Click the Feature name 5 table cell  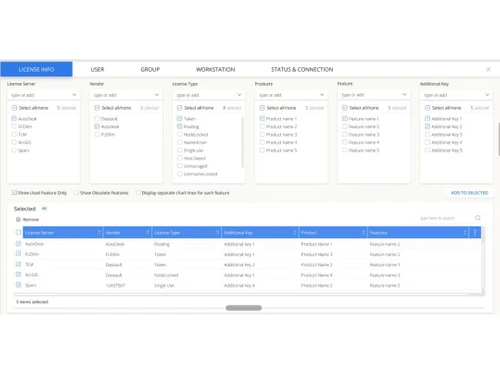(x=385, y=286)
